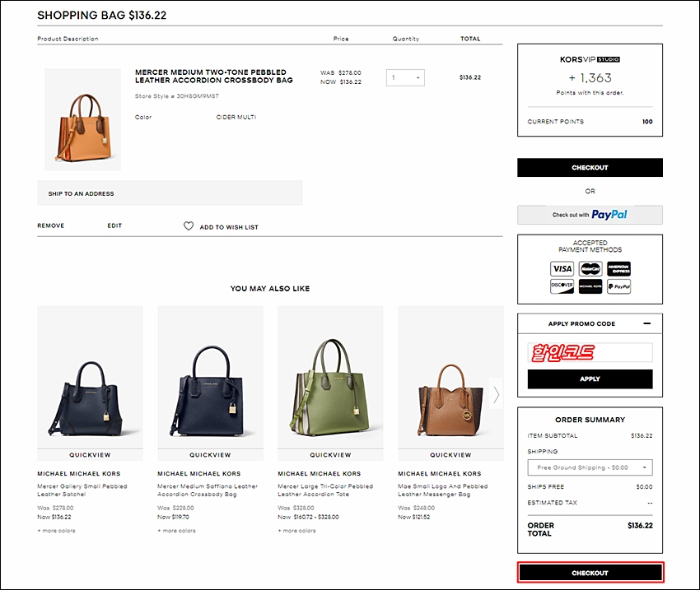Click the + 1,363 points value
This screenshot has height=590, width=700.
click(590, 78)
